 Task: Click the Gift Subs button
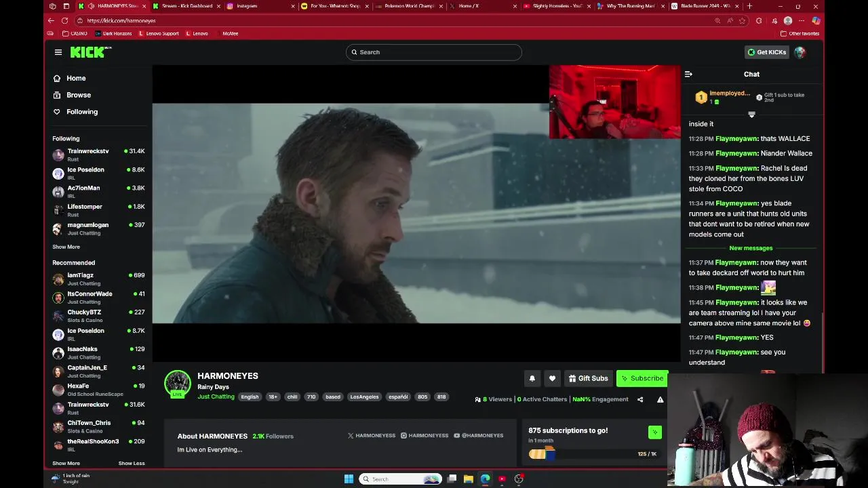coord(588,378)
